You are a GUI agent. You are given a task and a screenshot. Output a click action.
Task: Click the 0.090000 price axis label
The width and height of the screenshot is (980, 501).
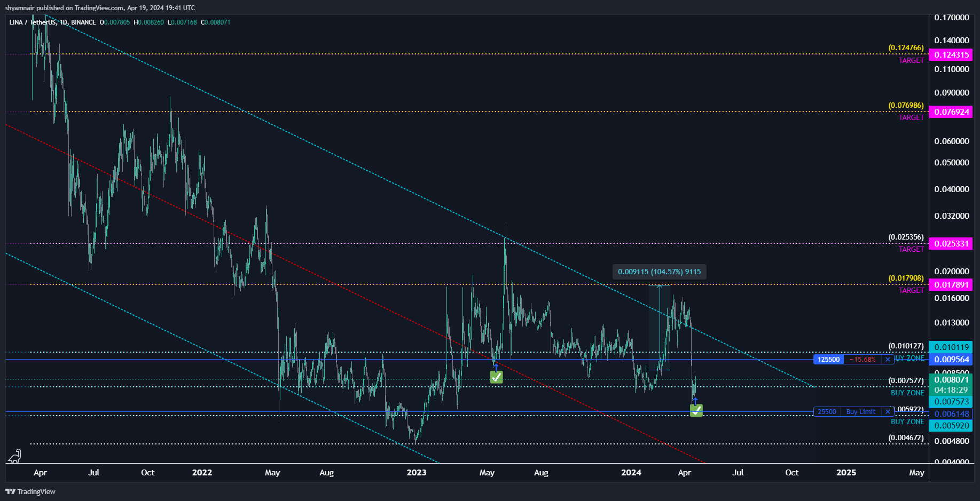tap(952, 92)
